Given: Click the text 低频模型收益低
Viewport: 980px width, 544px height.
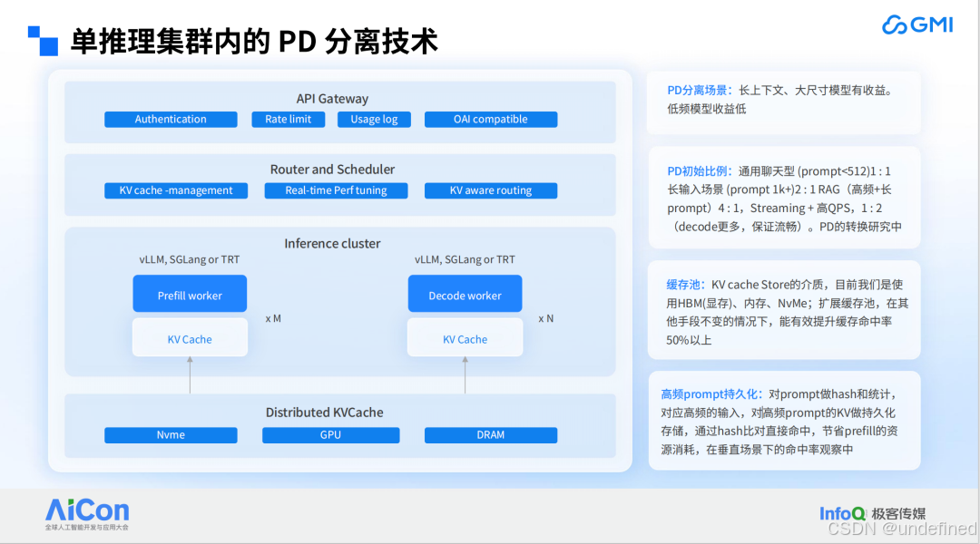Looking at the screenshot, I should 706,110.
